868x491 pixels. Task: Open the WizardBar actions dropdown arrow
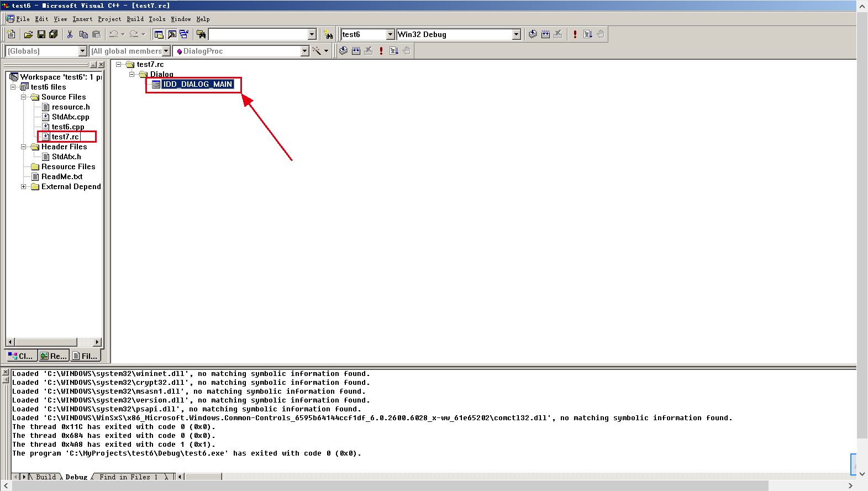[x=327, y=51]
